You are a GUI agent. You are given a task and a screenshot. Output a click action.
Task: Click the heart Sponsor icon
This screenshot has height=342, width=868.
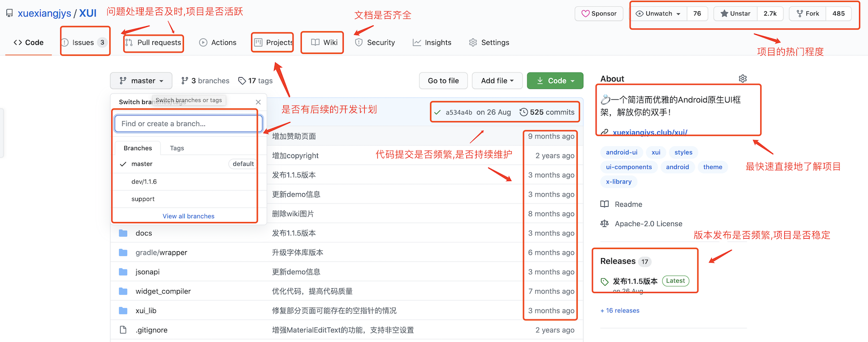586,14
